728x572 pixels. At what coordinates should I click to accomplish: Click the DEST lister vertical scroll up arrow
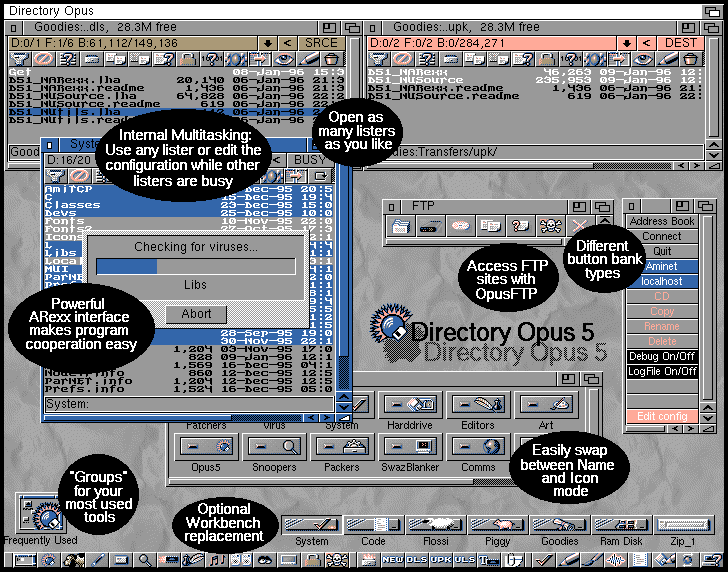pyautogui.click(x=714, y=145)
